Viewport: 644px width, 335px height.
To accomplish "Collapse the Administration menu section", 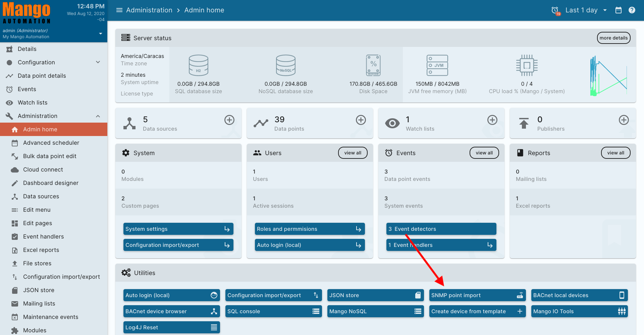I will point(54,116).
